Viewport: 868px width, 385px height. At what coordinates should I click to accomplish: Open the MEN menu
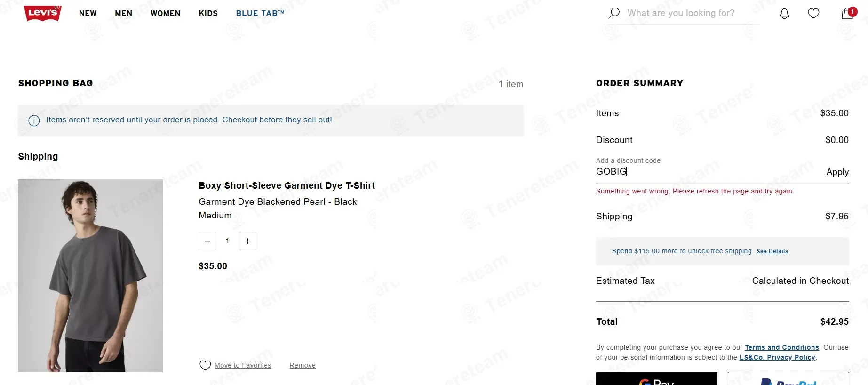pyautogui.click(x=124, y=13)
